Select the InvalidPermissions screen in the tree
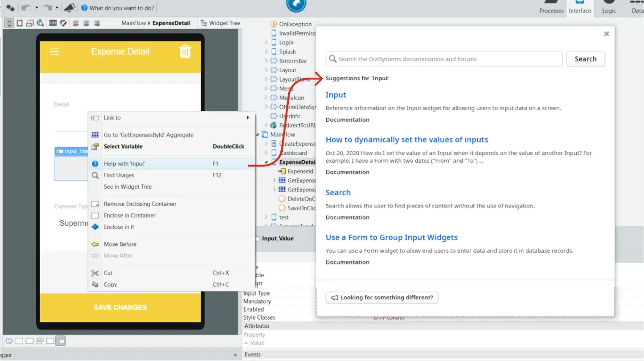644x361 pixels. point(293,33)
